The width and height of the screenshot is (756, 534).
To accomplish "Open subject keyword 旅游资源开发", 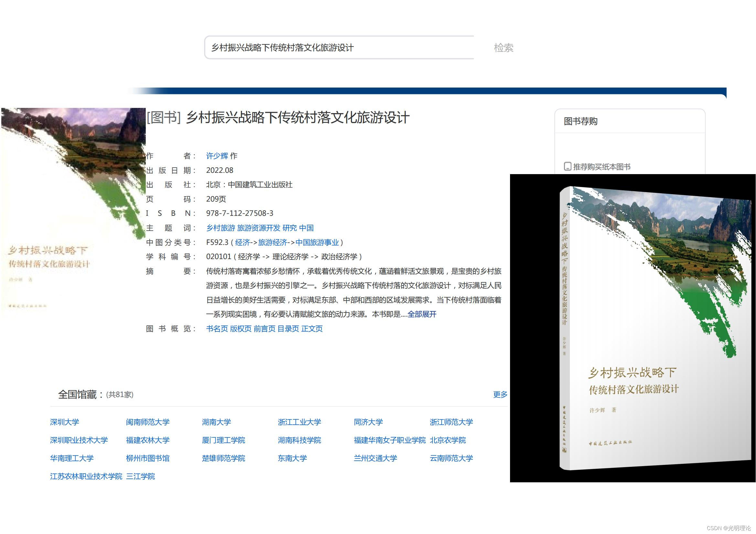I will pyautogui.click(x=259, y=228).
